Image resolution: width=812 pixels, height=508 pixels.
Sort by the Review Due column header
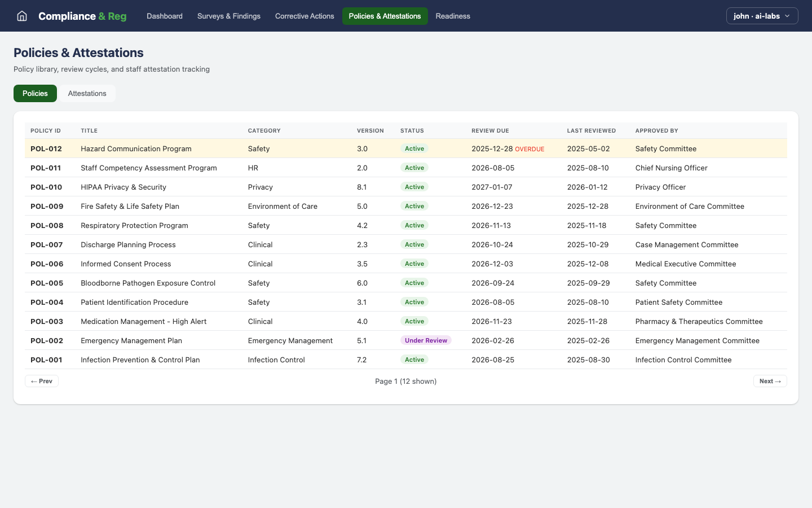(490, 130)
